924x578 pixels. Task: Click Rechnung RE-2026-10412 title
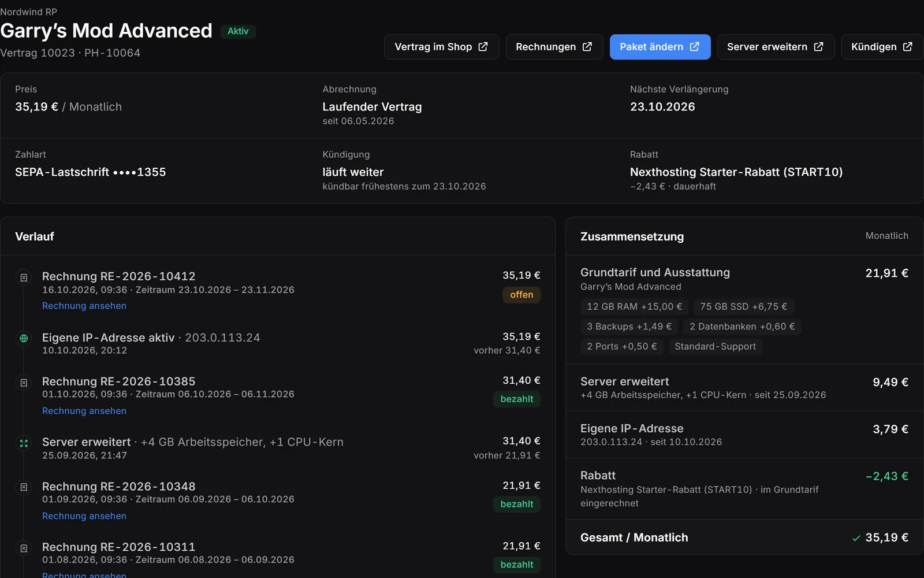118,276
